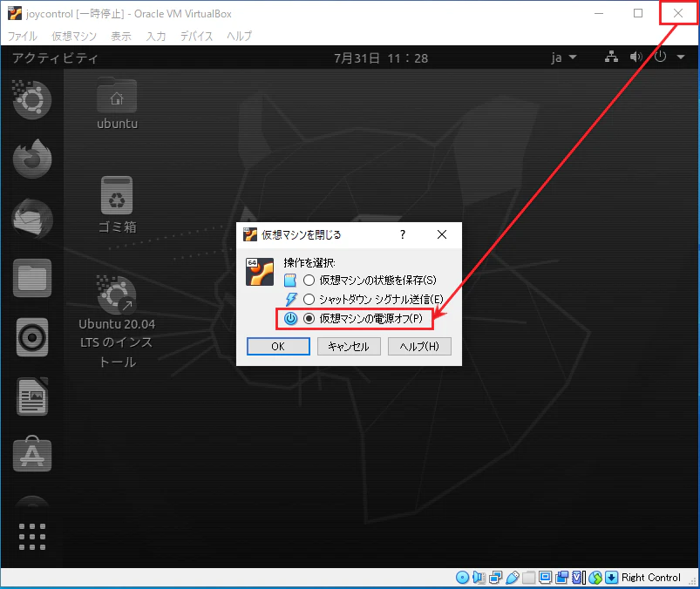Open the ファイル menu
Screen dimensions: 700x589
[x=23, y=36]
